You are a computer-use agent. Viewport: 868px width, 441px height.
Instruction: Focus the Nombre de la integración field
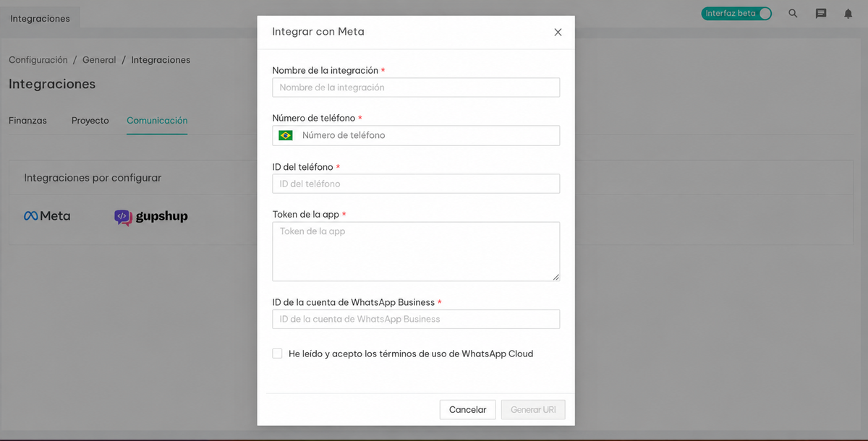coord(416,87)
